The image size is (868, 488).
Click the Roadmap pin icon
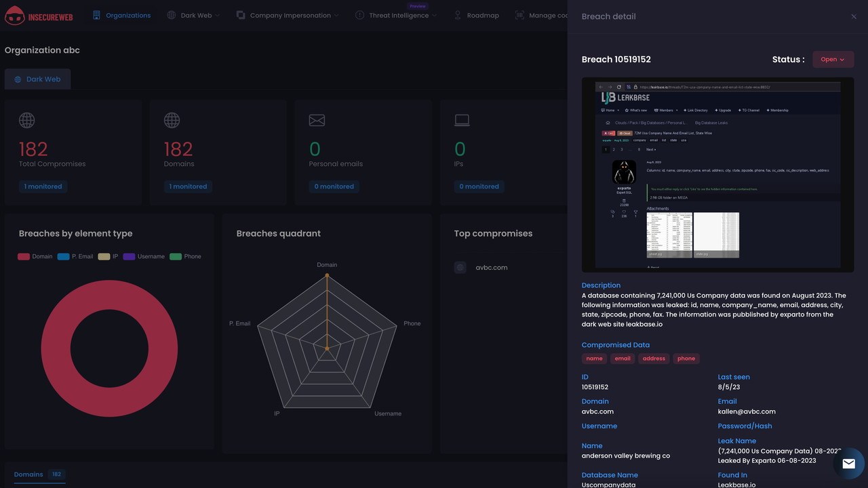tap(458, 15)
